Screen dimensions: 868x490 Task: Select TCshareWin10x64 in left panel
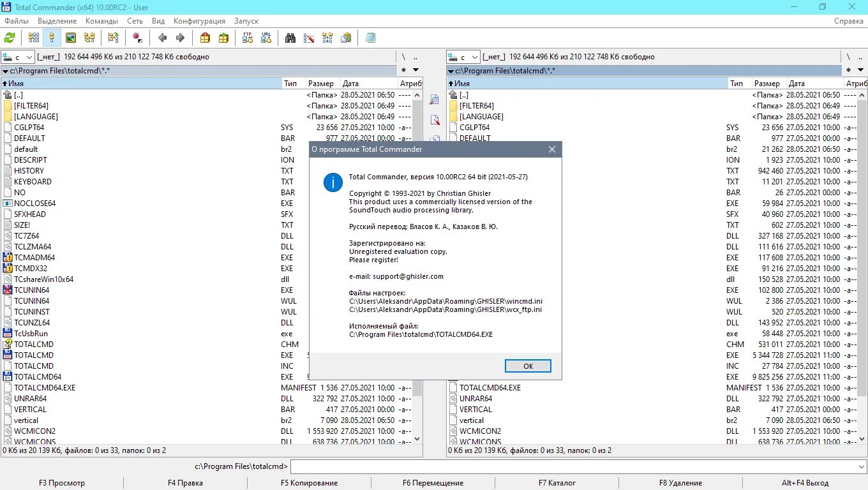coord(44,279)
